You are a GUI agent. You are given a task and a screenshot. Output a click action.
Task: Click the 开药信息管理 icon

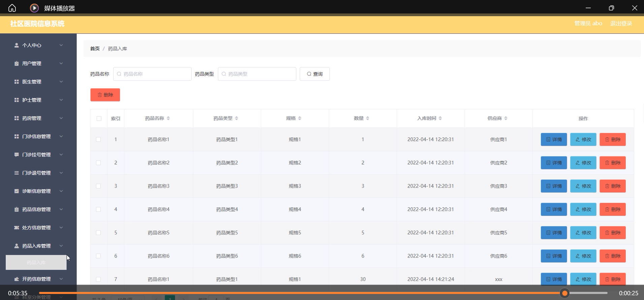click(17, 279)
